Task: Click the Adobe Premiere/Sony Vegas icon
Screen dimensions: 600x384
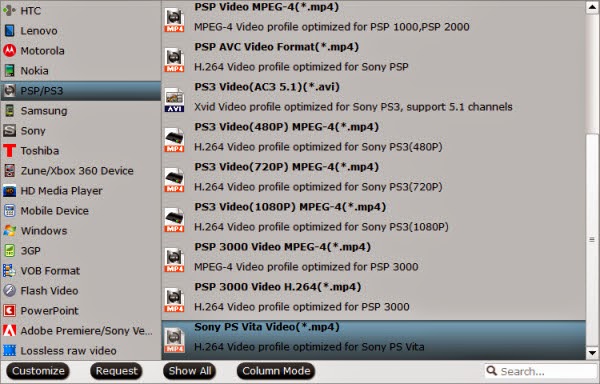Action: click(10, 330)
